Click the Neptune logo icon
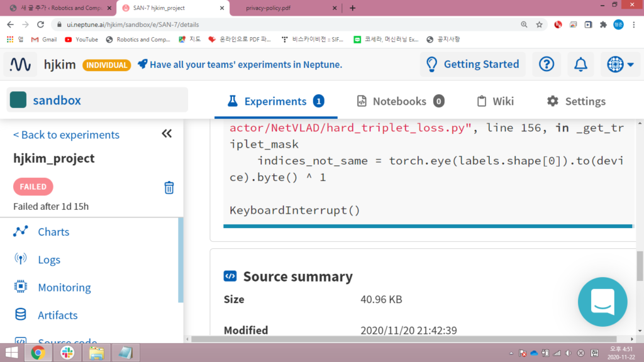Screen dimensions: 644x362 [x=21, y=65]
